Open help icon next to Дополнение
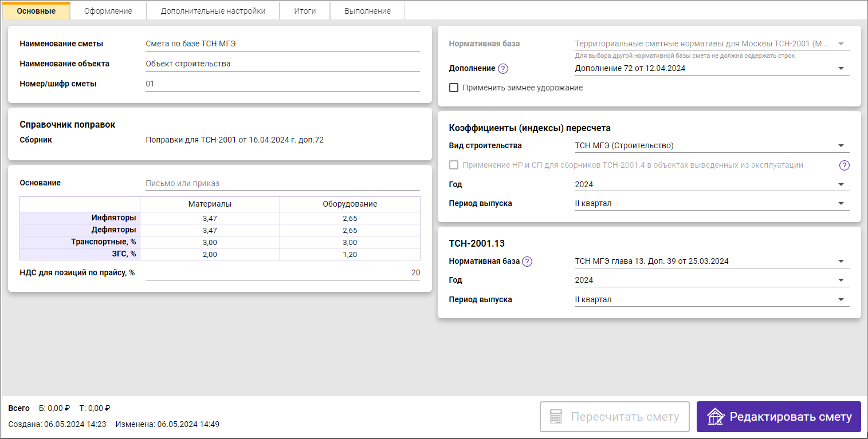 pyautogui.click(x=503, y=69)
